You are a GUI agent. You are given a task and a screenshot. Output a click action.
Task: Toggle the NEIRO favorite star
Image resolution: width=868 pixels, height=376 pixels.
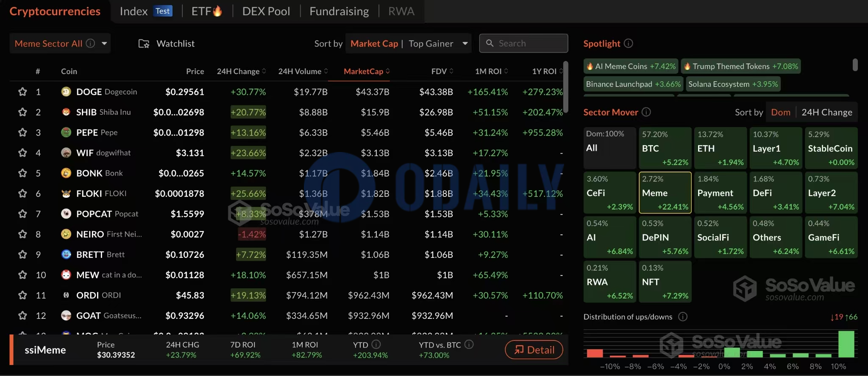(x=22, y=234)
